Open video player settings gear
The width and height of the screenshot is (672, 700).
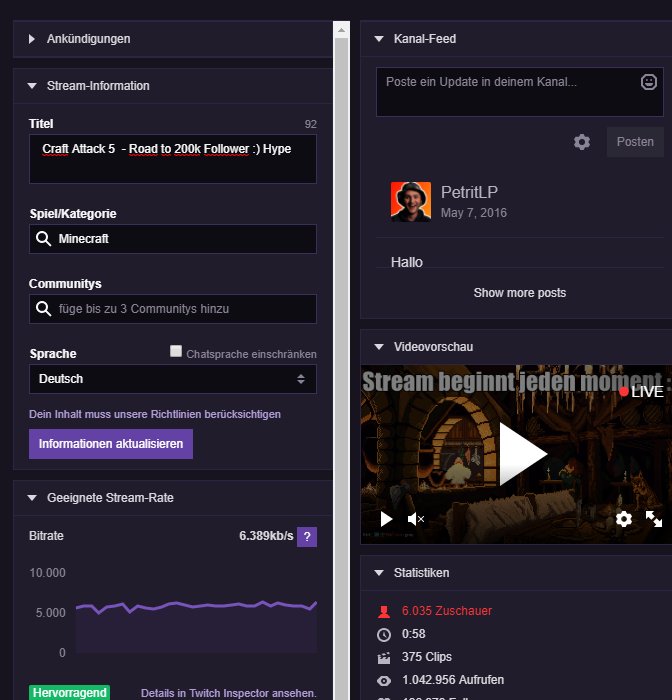click(624, 519)
